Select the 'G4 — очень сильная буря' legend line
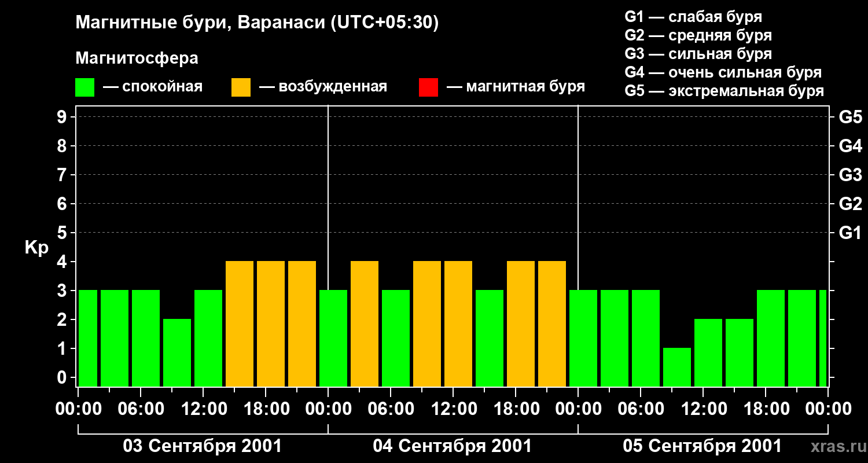 coord(723,72)
